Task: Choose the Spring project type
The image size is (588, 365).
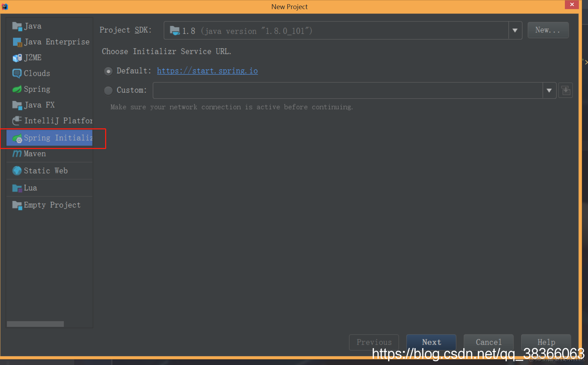Action: pyautogui.click(x=49, y=89)
